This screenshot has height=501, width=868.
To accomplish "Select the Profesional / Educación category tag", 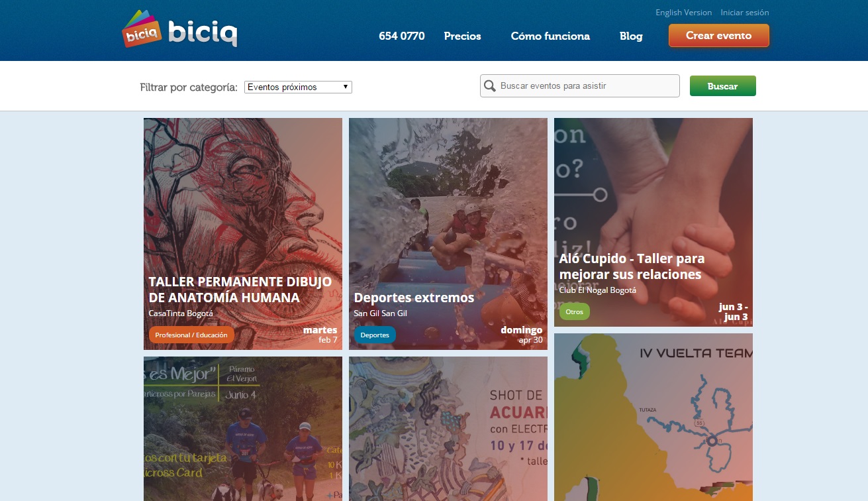I will tap(191, 335).
